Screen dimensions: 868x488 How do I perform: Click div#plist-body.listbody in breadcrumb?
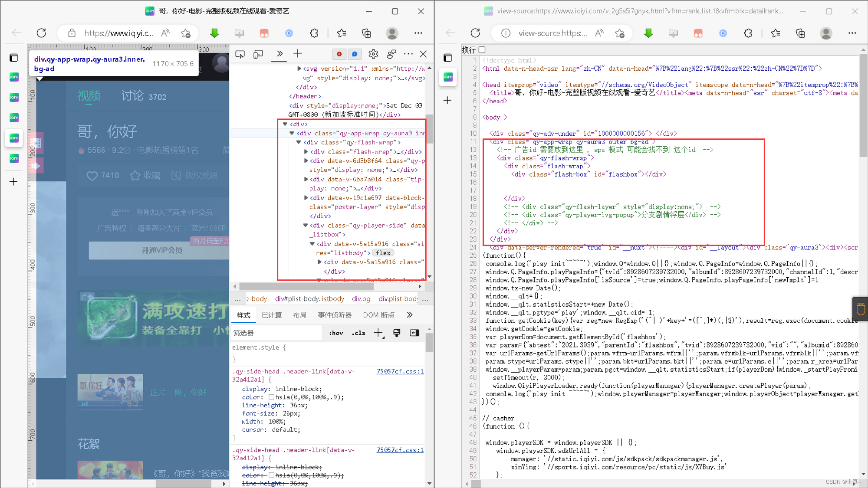coord(309,299)
